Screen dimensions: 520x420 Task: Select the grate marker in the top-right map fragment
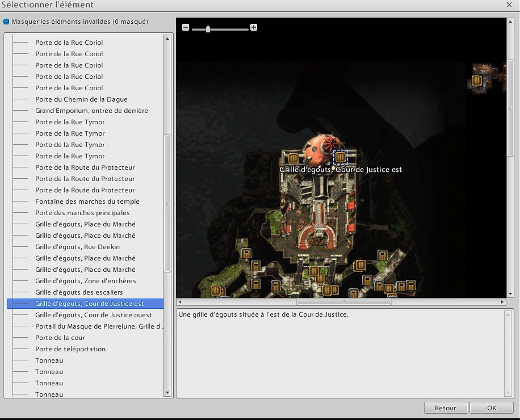point(476,81)
